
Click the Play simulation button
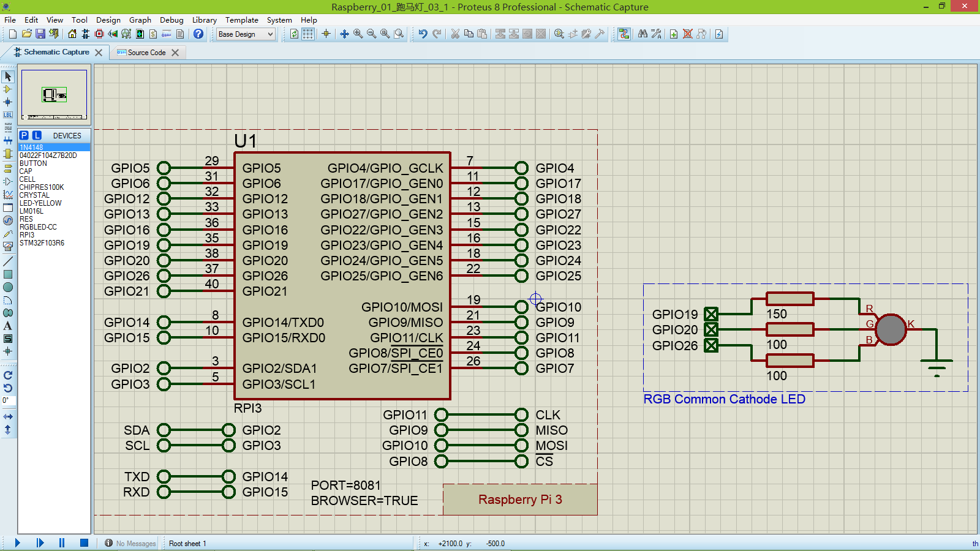(17, 542)
